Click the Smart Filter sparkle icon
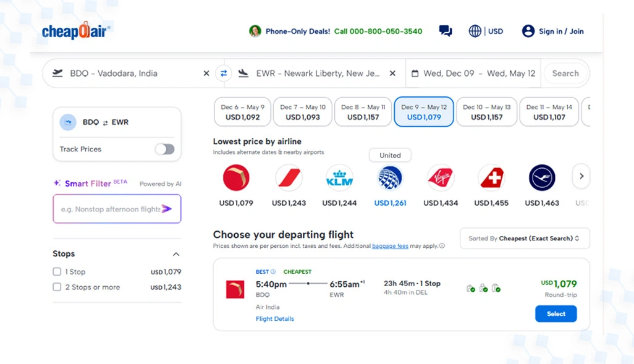The height and width of the screenshot is (364, 634). (x=57, y=183)
